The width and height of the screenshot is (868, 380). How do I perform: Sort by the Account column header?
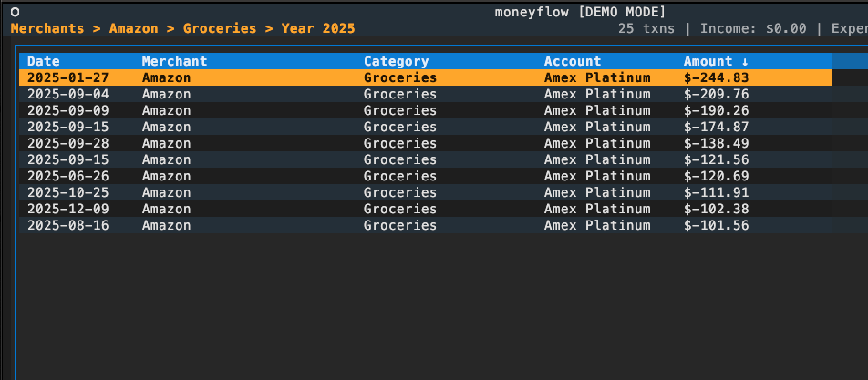573,61
